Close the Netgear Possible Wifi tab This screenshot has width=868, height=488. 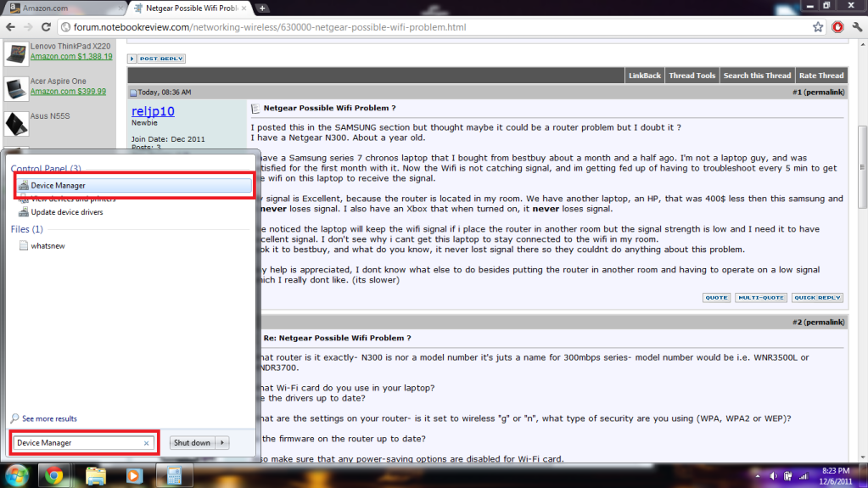[x=244, y=8]
